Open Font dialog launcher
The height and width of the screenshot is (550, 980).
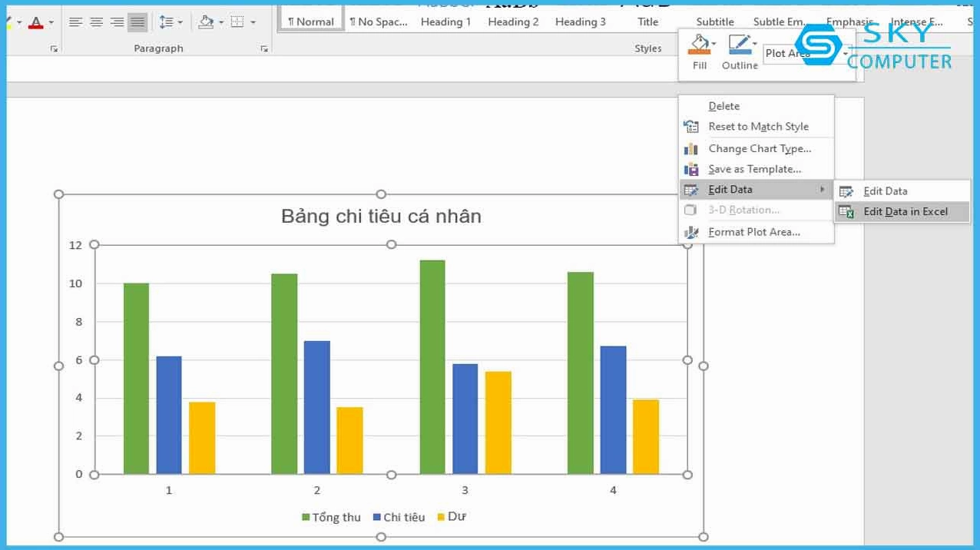point(54,49)
